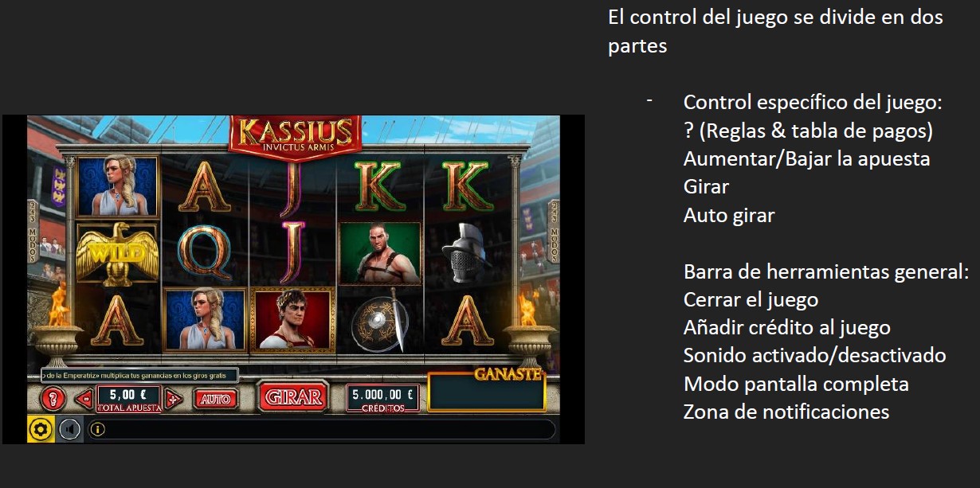Open the rules and paytable question mark
Viewport: 980px width, 488px height.
53,397
